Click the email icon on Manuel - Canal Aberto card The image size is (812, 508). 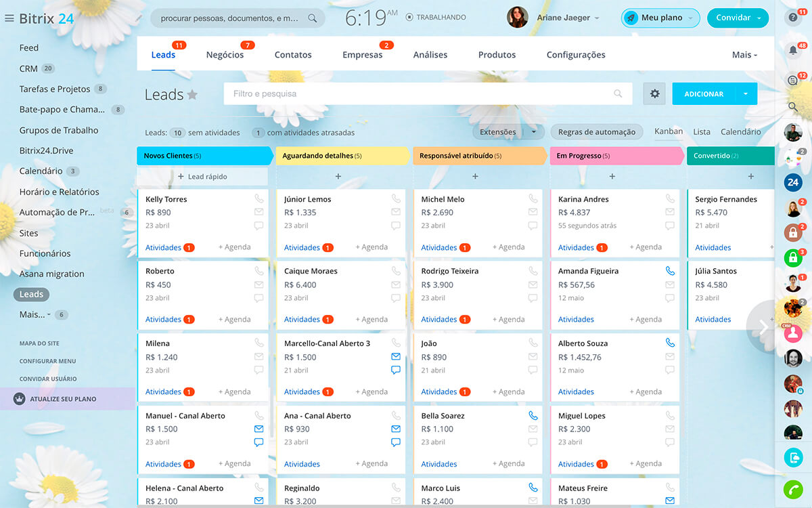pos(258,429)
